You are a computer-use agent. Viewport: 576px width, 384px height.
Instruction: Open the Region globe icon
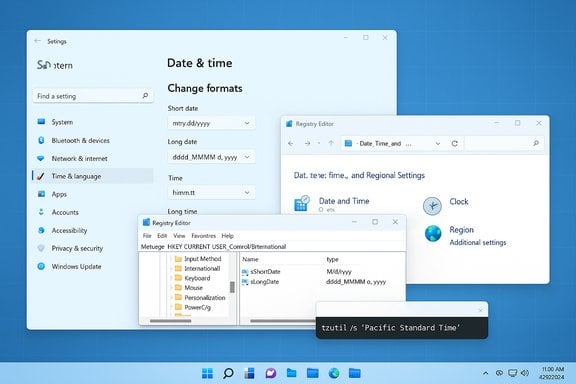(x=433, y=233)
